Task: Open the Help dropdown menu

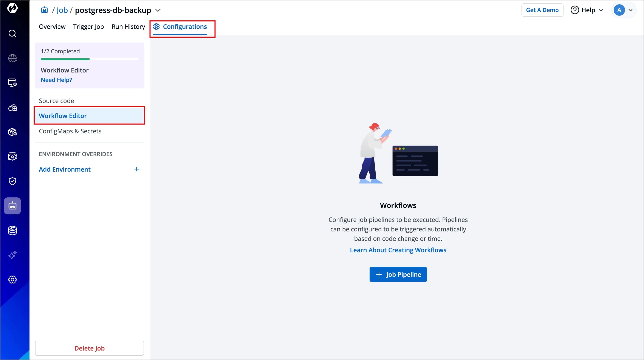Action: click(587, 10)
